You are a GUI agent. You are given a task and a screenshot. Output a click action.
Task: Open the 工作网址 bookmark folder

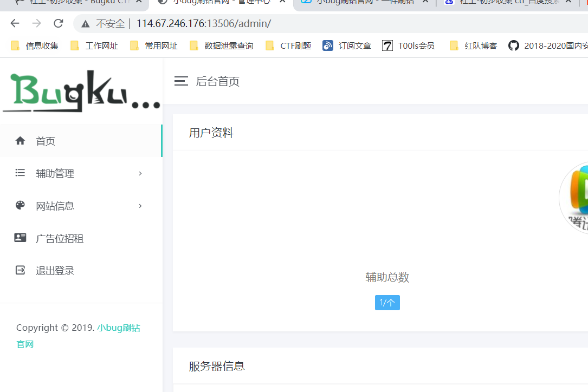point(94,45)
